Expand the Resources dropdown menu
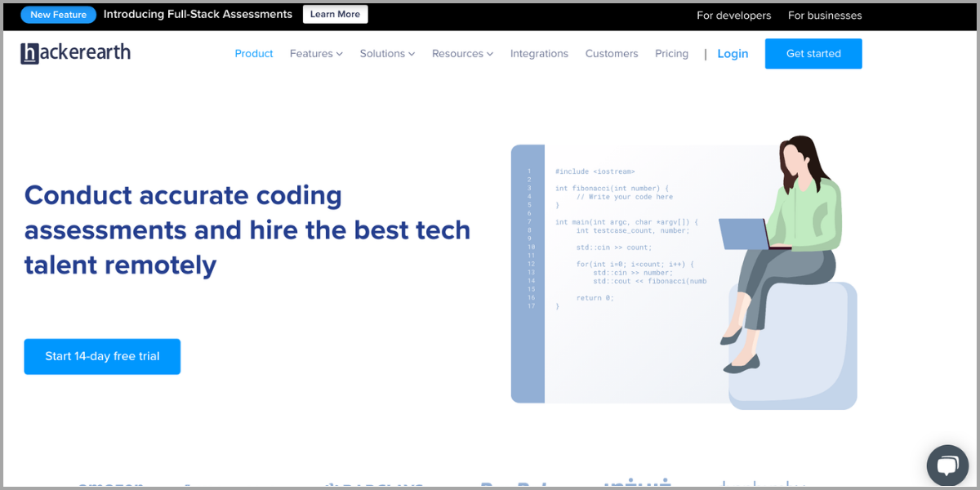 [x=462, y=54]
